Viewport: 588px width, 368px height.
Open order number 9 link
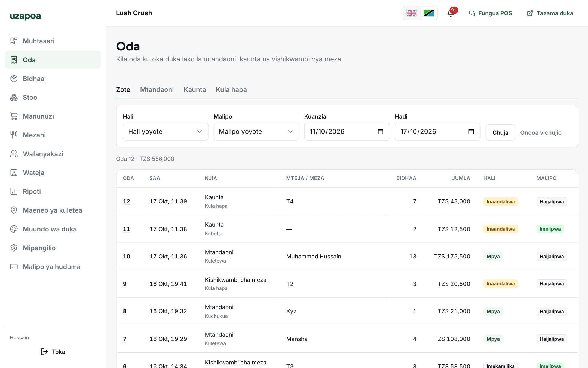point(125,284)
